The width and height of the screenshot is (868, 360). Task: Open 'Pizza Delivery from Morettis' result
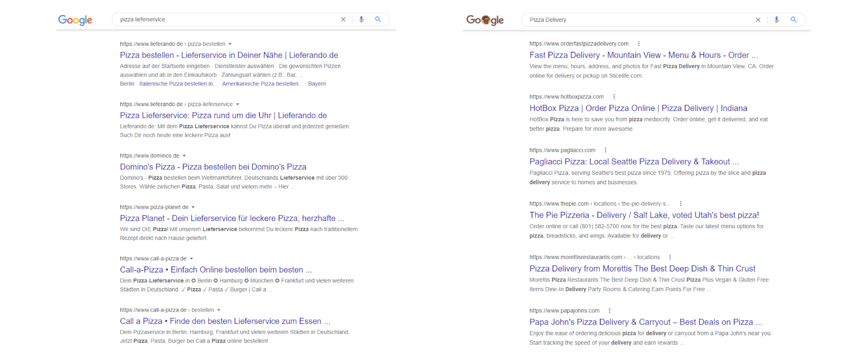click(642, 269)
